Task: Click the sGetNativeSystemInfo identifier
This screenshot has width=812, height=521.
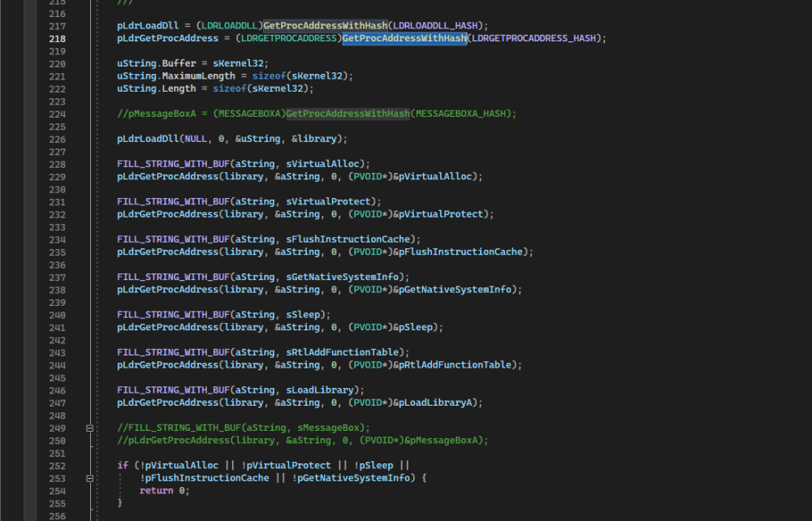Action: (342, 277)
